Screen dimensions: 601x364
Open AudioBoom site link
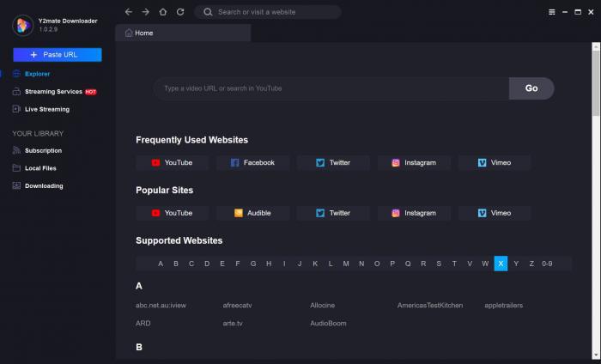328,324
